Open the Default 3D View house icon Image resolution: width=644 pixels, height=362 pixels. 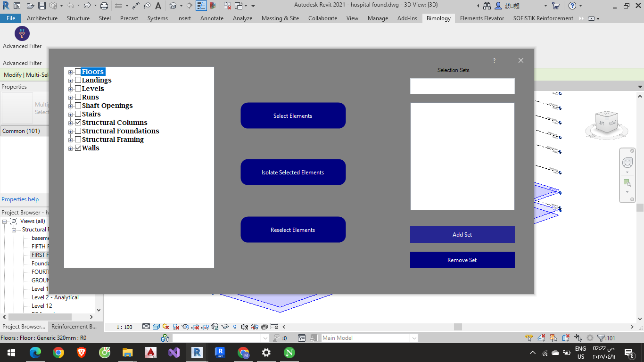173,6
